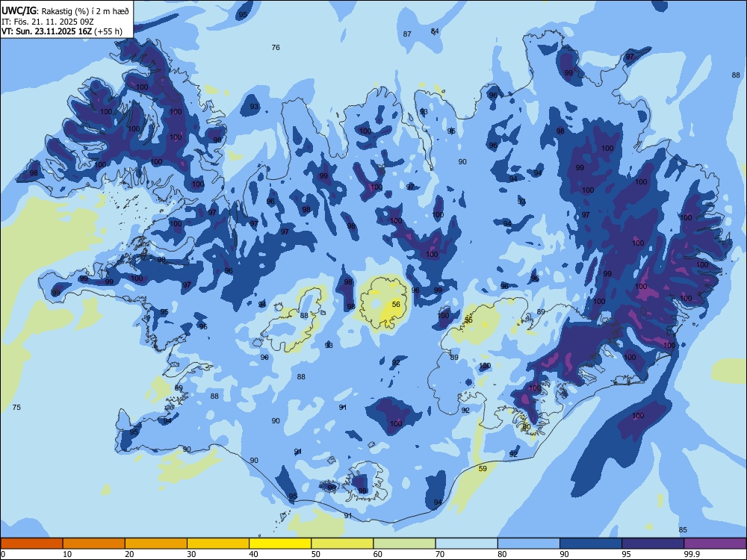The image size is (747, 560).
Task: Click the '75' value over the western ocean
Action: click(16, 407)
